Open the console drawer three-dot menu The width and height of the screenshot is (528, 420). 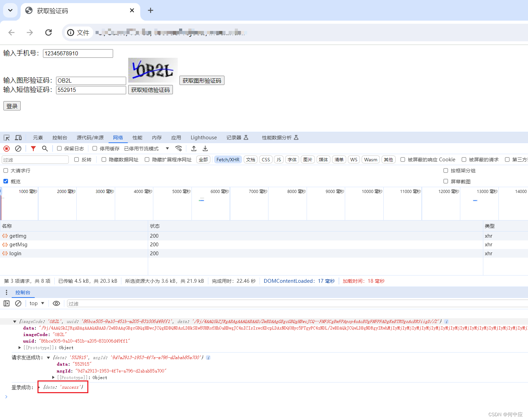pos(6,292)
